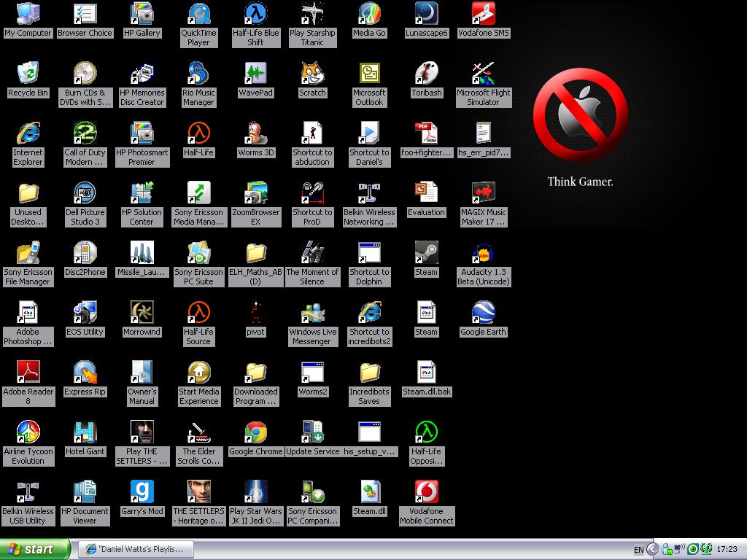This screenshot has height=560, width=747.
Task: Expand hidden system tray icons
Action: click(653, 550)
